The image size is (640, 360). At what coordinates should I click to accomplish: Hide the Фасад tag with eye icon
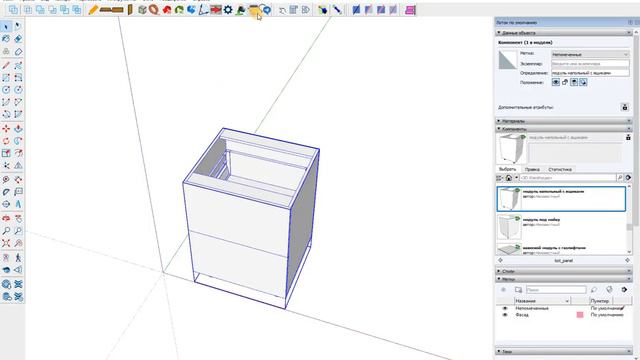pyautogui.click(x=505, y=315)
